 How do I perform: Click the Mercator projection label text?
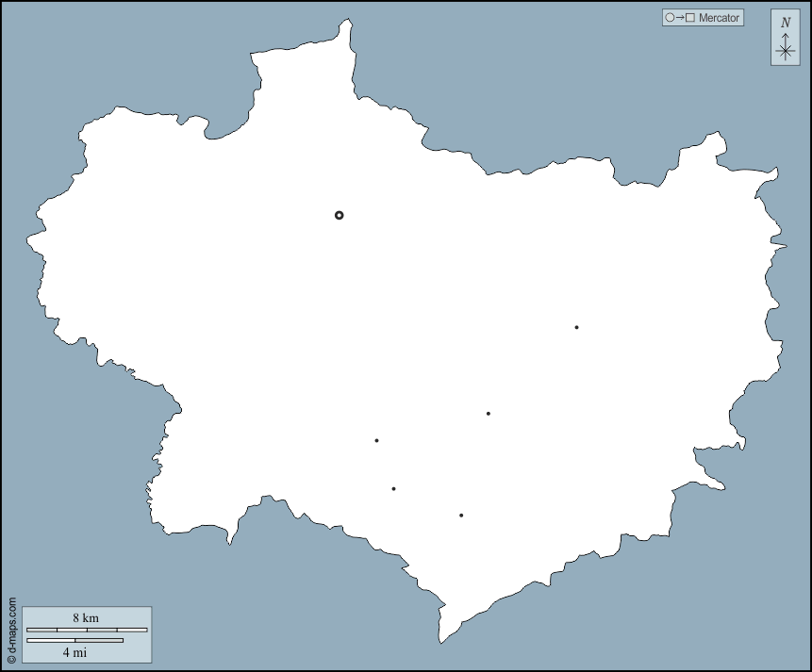720,18
